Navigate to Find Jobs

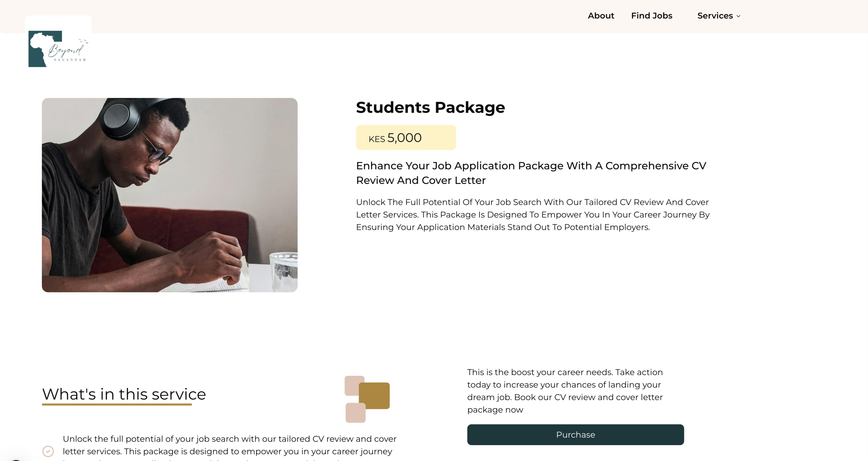[652, 16]
